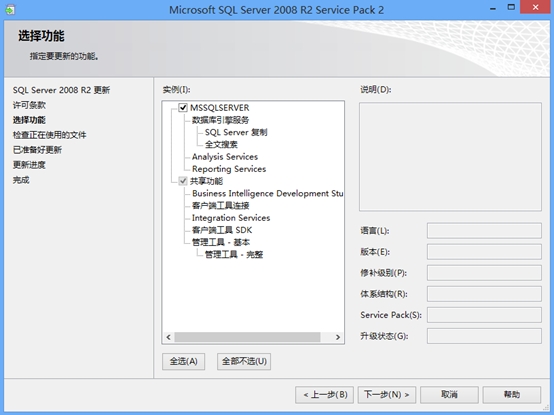
Task: Click the SQL Server setup icon in the title bar
Action: 10,10
